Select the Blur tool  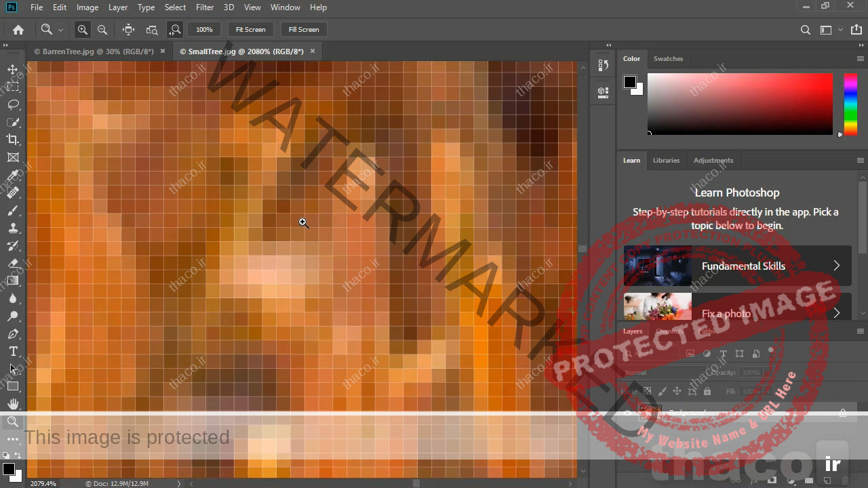tap(13, 298)
